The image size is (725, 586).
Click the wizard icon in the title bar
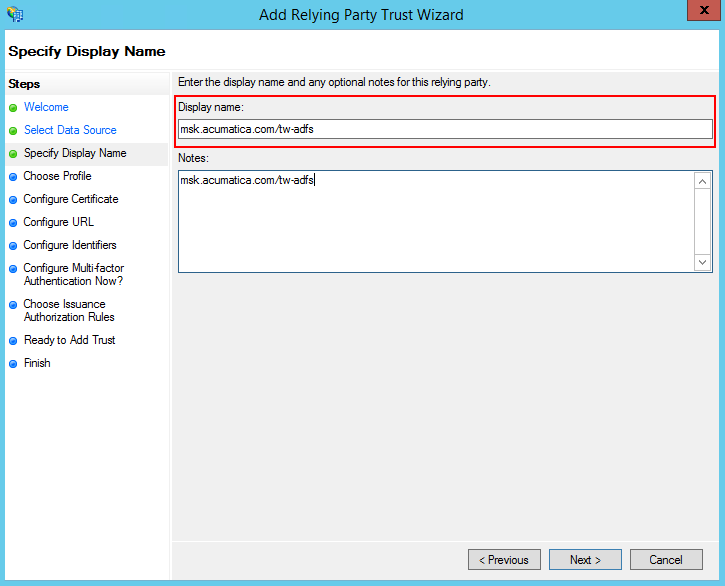[x=15, y=15]
